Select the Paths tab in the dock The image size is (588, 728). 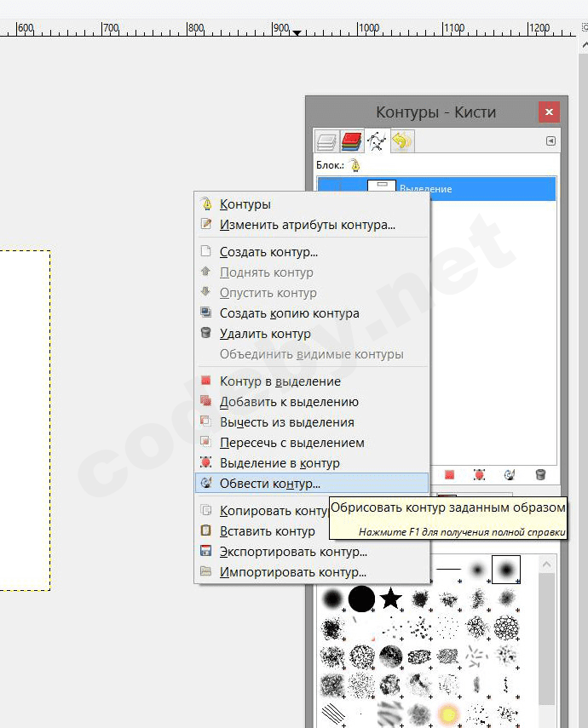377,140
